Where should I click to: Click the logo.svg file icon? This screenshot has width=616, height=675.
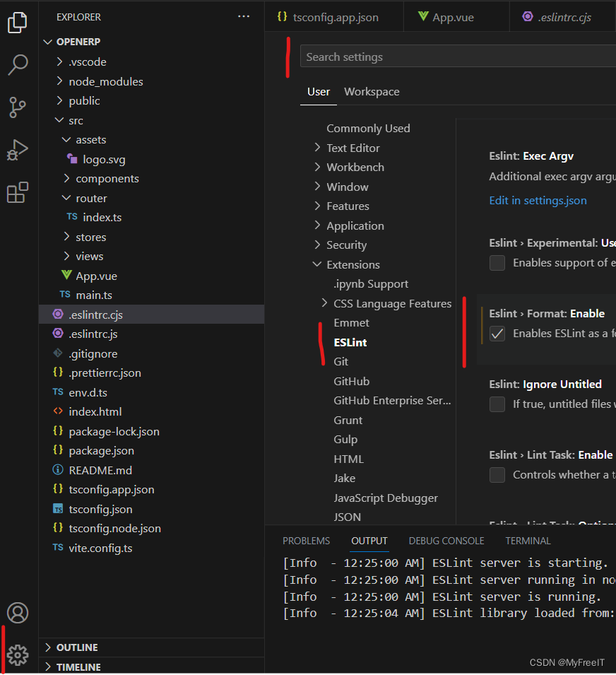click(72, 159)
